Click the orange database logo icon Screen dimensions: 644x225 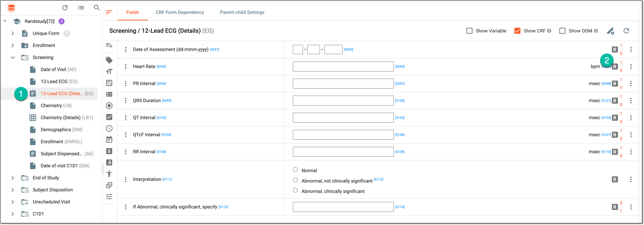pos(11,8)
